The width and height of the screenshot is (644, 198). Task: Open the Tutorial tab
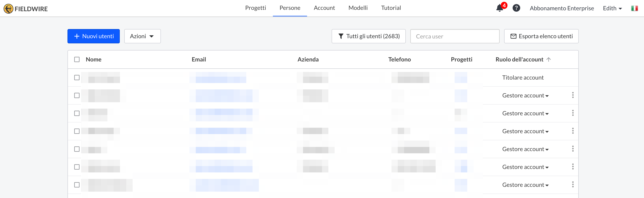pyautogui.click(x=391, y=8)
